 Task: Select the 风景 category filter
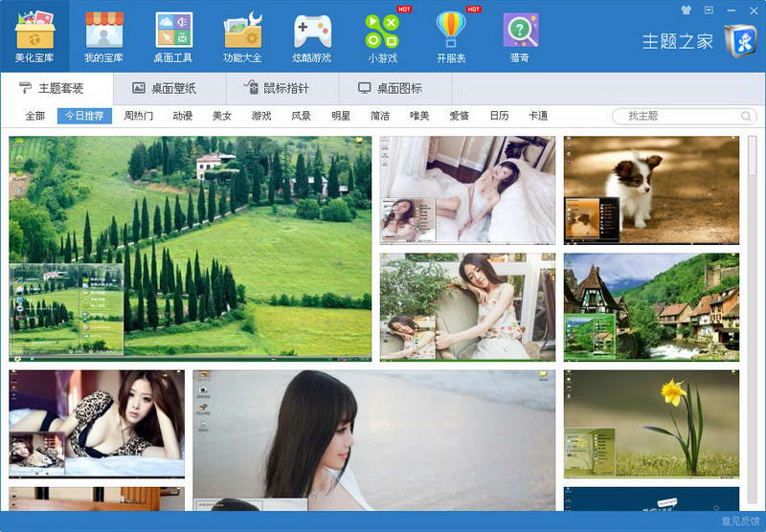coord(301,116)
